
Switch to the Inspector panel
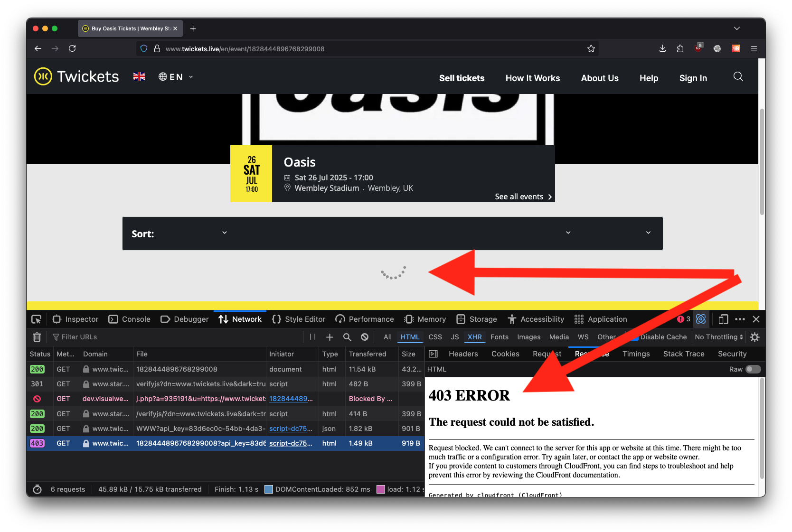pyautogui.click(x=75, y=319)
